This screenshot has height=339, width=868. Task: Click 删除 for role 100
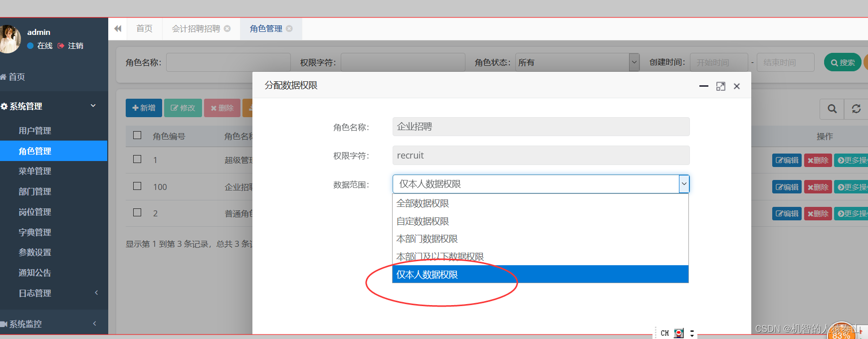click(818, 187)
